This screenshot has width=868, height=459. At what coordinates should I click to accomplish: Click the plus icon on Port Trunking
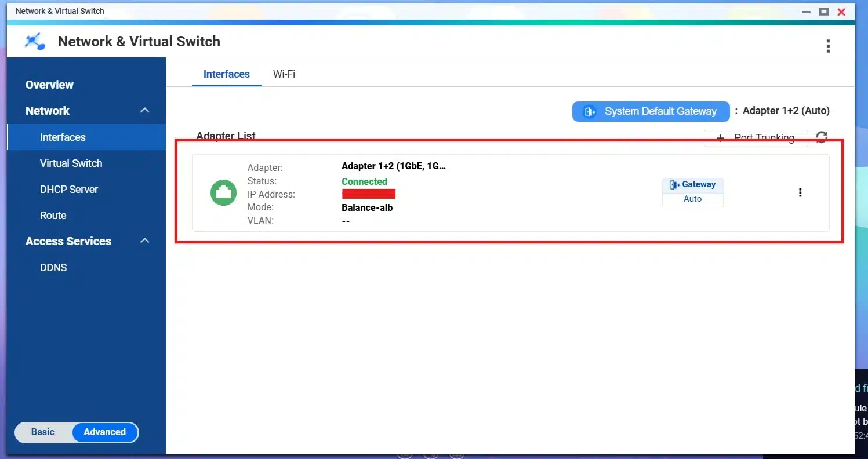click(720, 138)
